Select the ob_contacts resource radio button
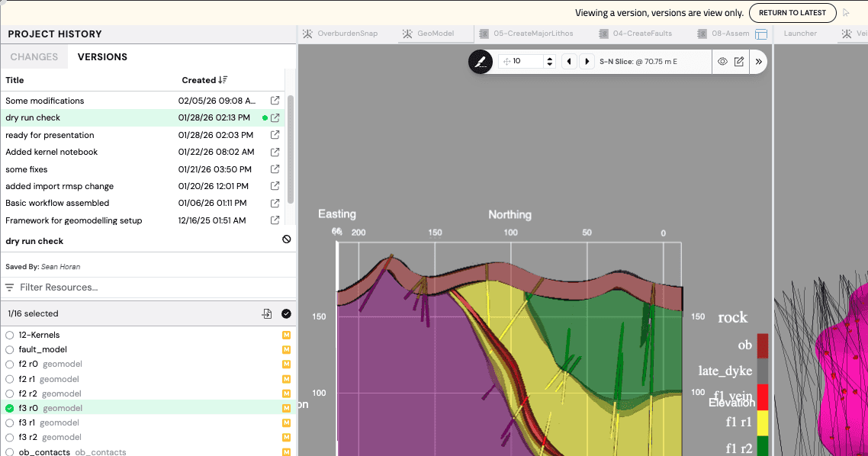The height and width of the screenshot is (456, 868). (9, 451)
